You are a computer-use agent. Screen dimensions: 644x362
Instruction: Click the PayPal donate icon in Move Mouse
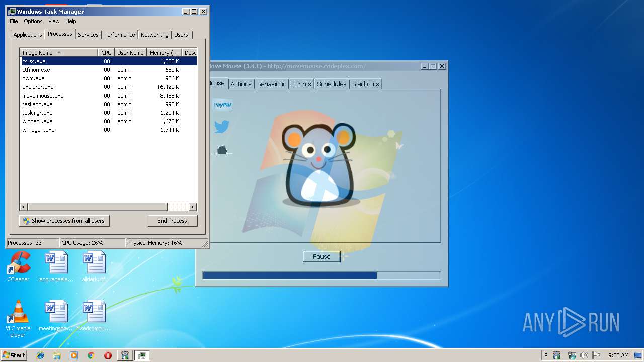222,105
